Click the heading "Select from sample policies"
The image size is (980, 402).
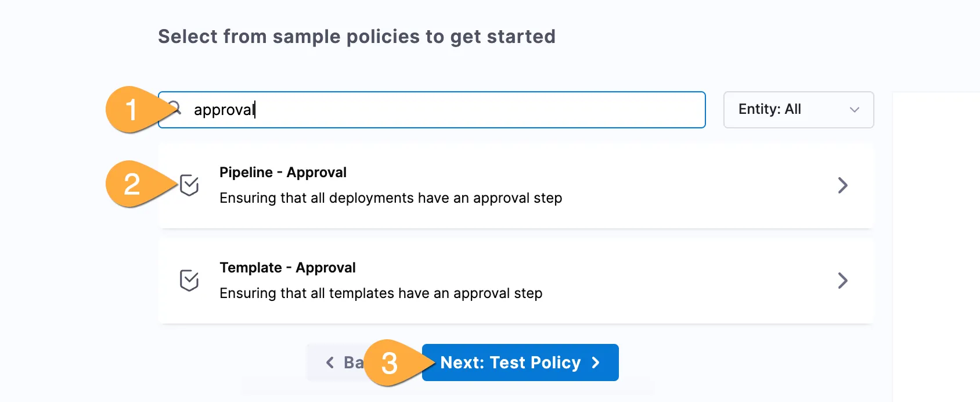[356, 37]
